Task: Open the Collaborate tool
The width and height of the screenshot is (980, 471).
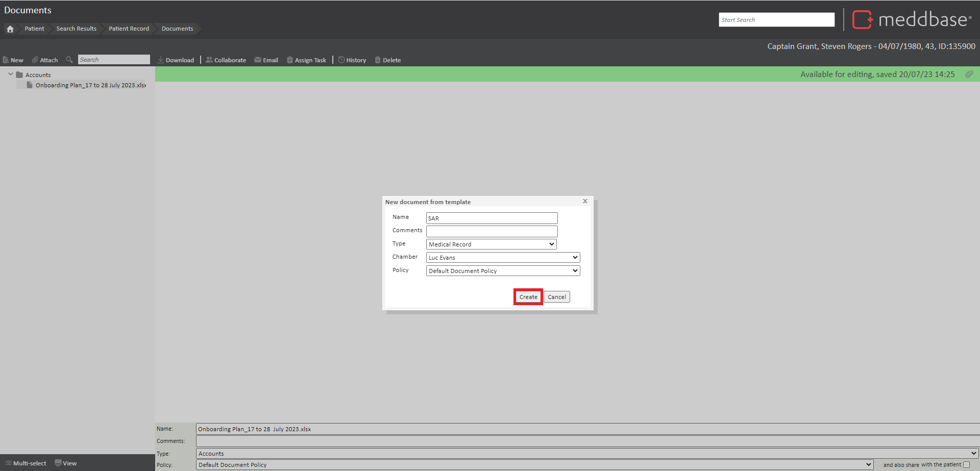Action: click(226, 60)
